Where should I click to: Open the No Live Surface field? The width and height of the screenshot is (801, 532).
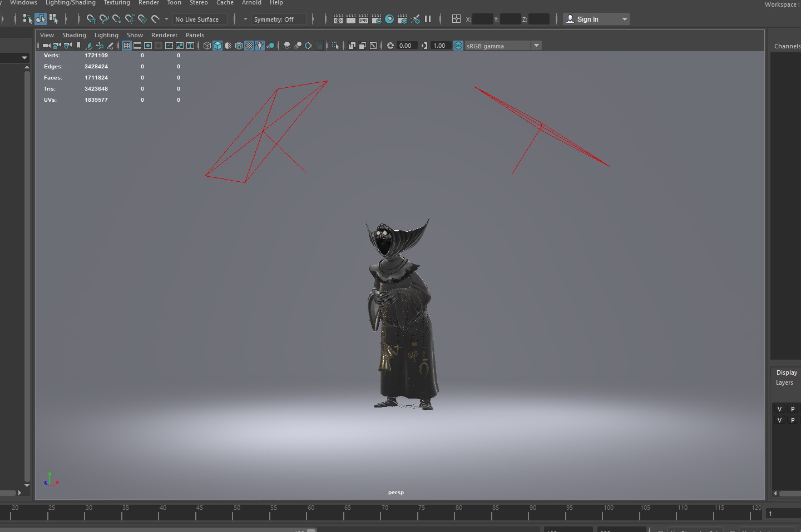200,19
